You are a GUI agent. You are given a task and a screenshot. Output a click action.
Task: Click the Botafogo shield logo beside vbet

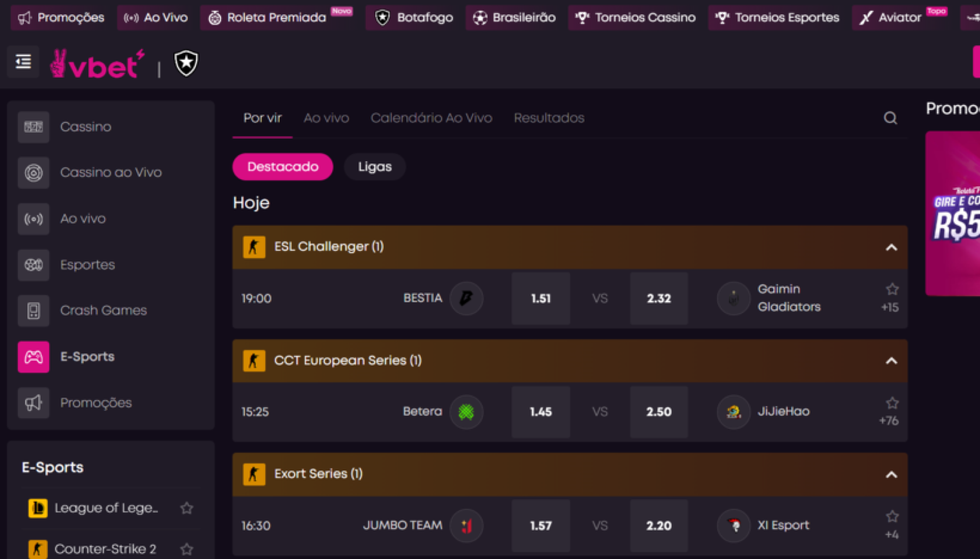(186, 63)
